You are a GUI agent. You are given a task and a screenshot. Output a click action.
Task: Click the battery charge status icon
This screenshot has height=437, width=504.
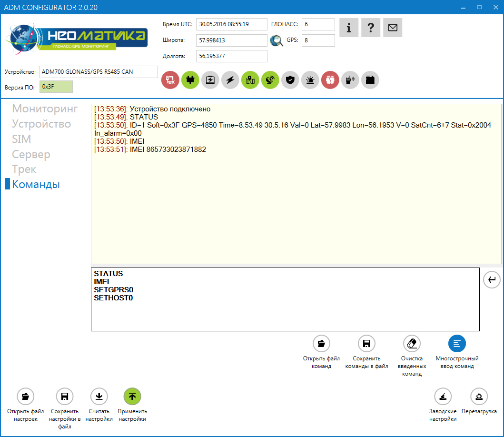coord(210,80)
